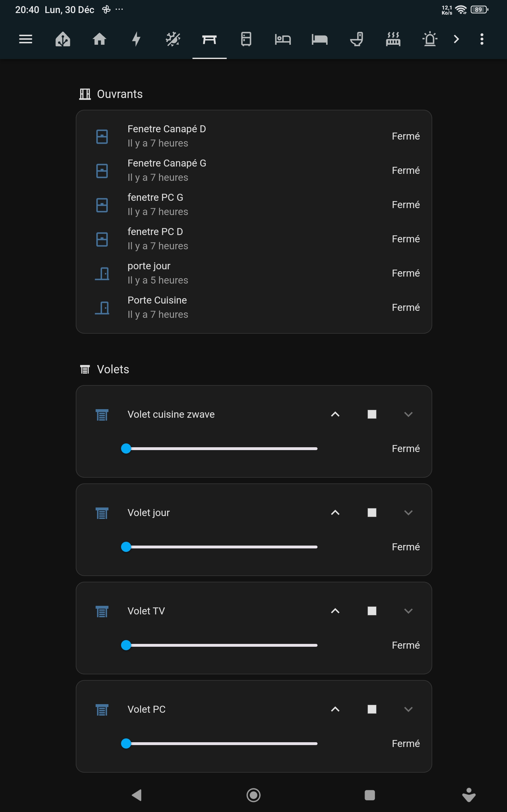Open the alarm siren light view icon

click(430, 39)
